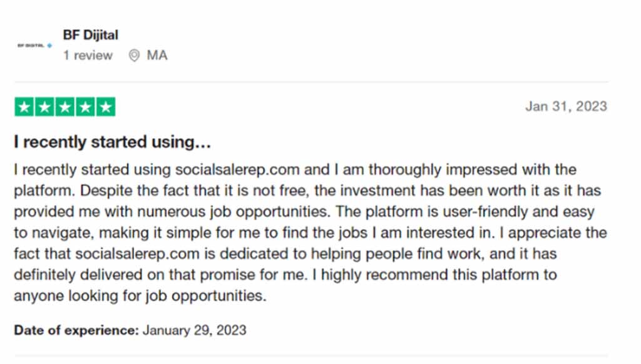Click the MA location label
Viewport: 641px width, 364px height.
157,55
